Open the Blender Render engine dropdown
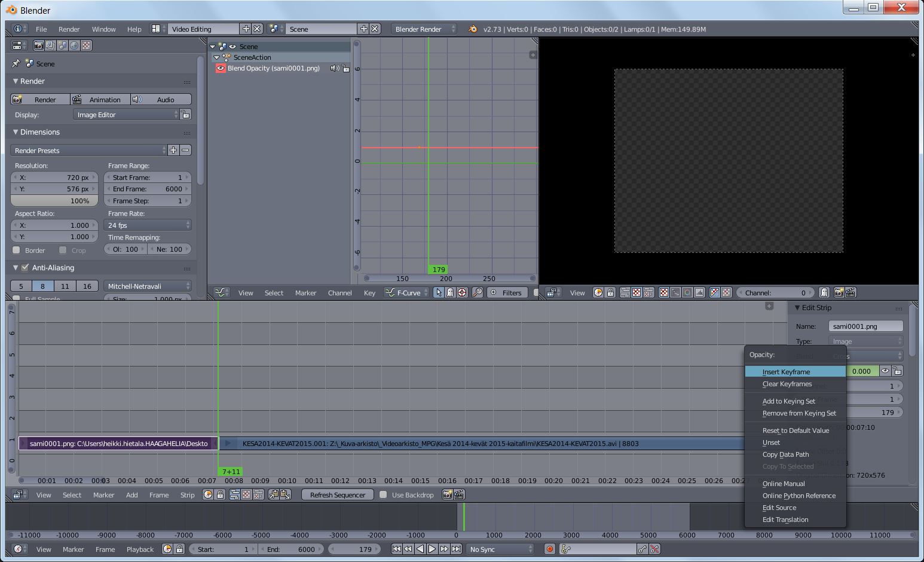This screenshot has height=562, width=924. point(424,29)
